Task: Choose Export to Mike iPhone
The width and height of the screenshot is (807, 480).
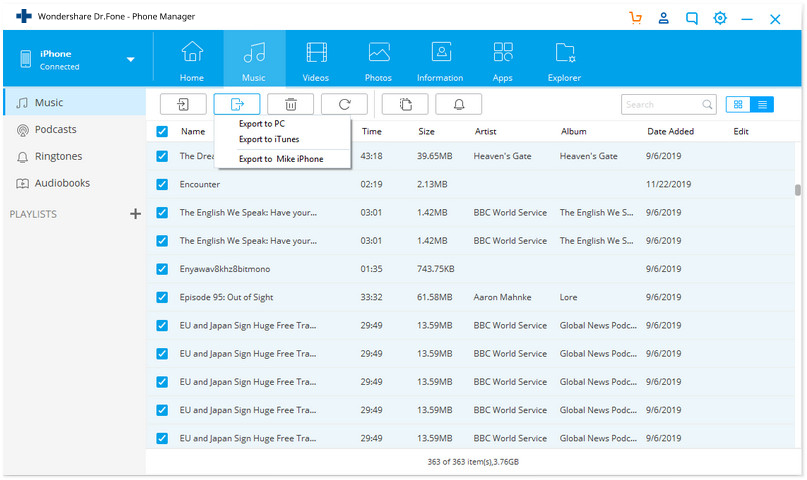Action: point(281,159)
